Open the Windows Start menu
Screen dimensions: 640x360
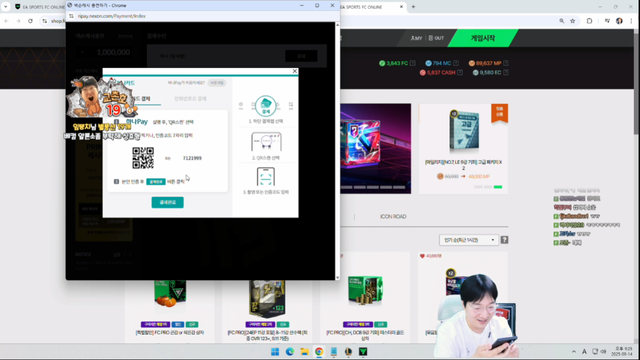275,352
